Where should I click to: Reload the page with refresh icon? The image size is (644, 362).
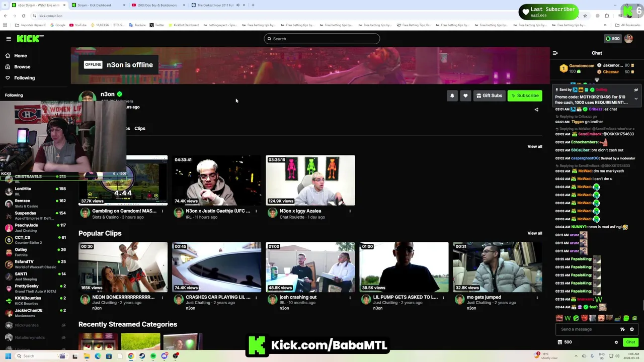click(24, 16)
